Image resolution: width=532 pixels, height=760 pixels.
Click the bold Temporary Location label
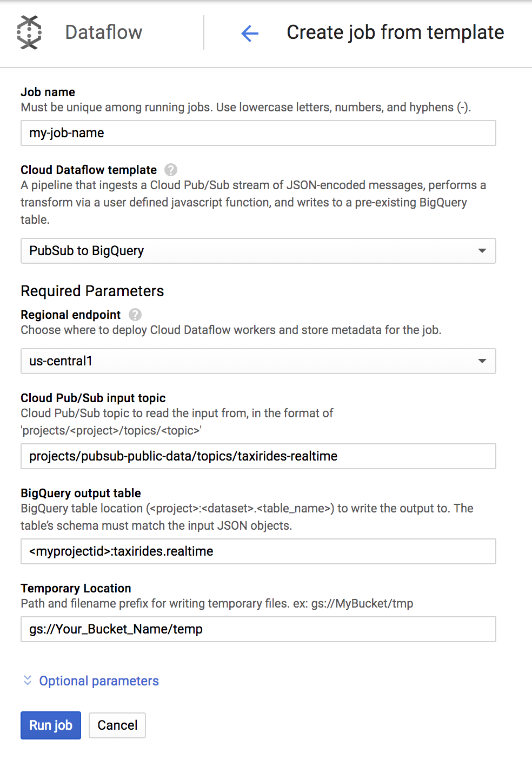point(76,588)
